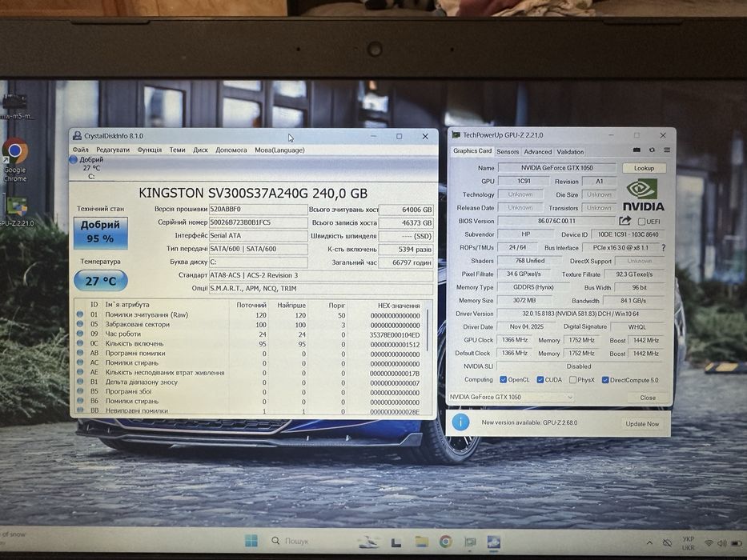This screenshot has width=747, height=560.
Task: Open the Wi-Fi network tray icon
Action: tap(709, 543)
